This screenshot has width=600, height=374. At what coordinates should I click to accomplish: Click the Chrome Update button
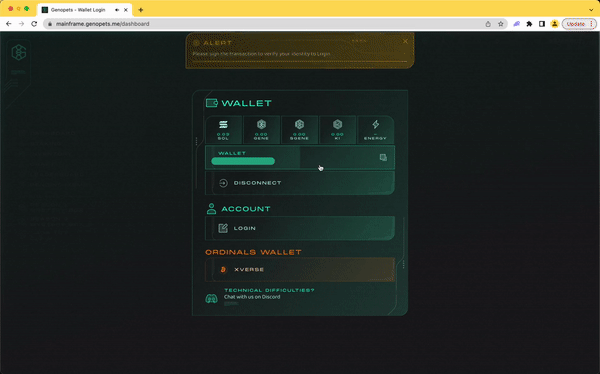pos(579,24)
